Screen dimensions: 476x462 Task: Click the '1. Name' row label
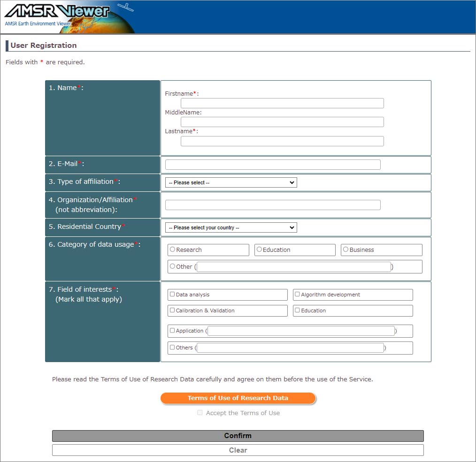tap(66, 88)
